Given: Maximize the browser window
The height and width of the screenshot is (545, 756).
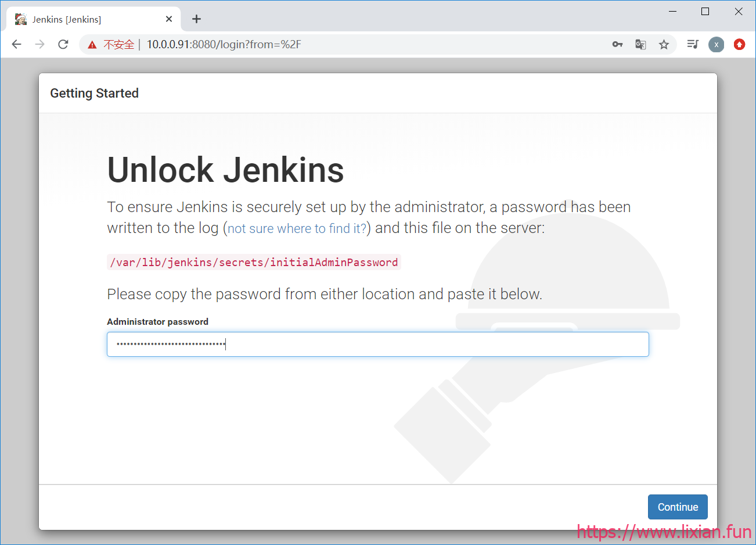Looking at the screenshot, I should click(705, 12).
